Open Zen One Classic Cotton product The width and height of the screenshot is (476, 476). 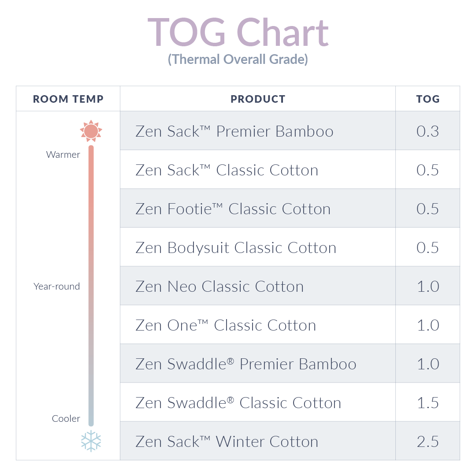226,325
